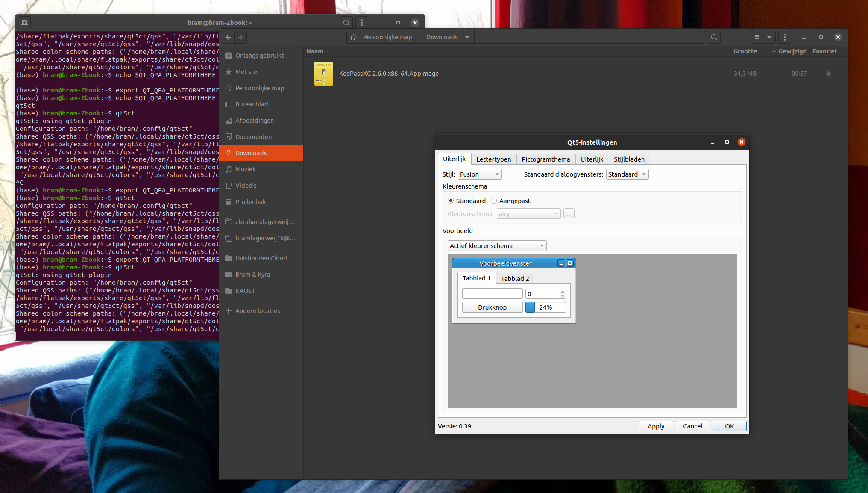The height and width of the screenshot is (493, 868).
Task: Click the empty text field in Tabblad 1
Action: pos(492,293)
